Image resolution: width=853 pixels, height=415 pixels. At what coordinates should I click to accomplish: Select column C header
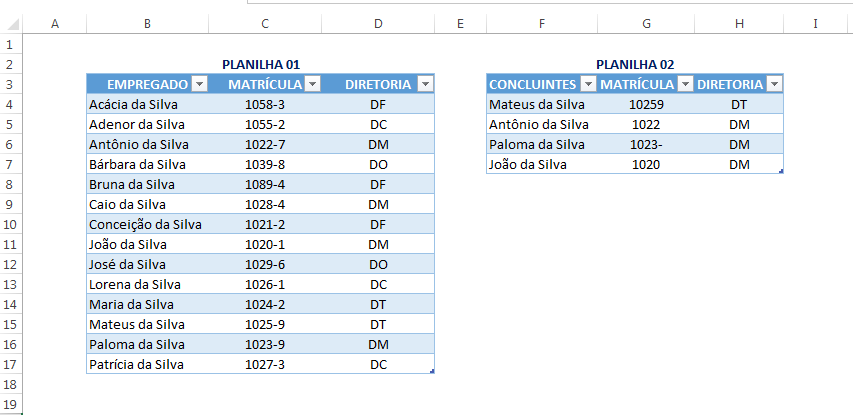click(x=265, y=24)
